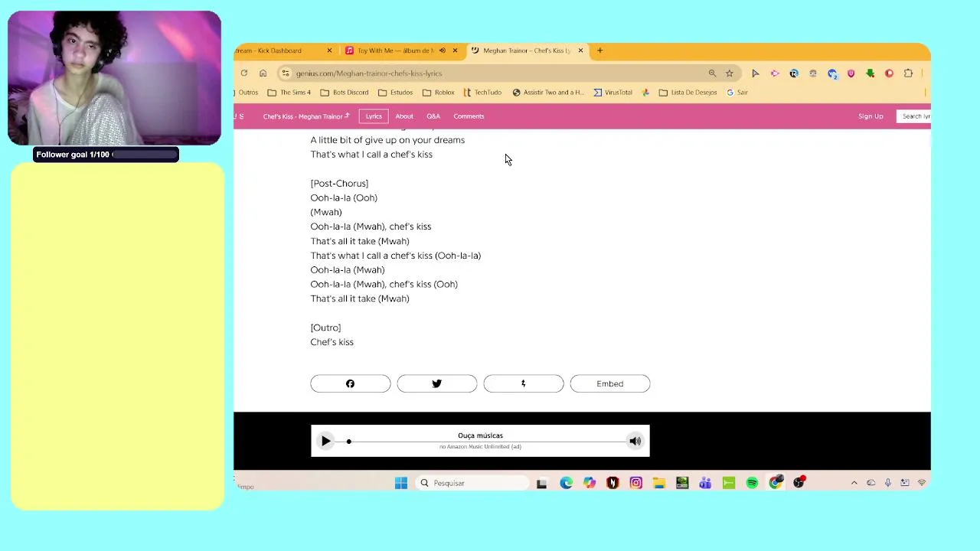The width and height of the screenshot is (980, 551).
Task: Click the third share button beside Twitter
Action: (x=523, y=383)
